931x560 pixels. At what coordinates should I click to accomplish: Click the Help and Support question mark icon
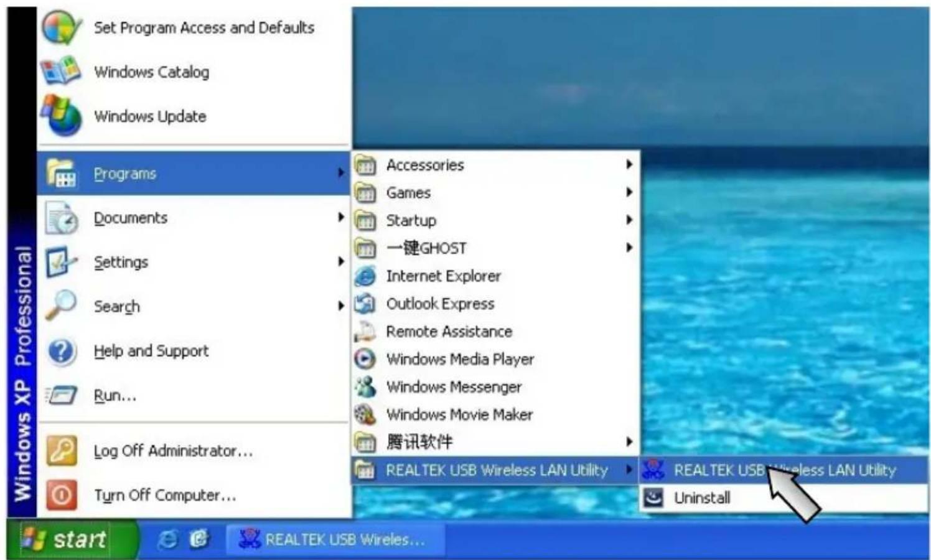coord(61,351)
